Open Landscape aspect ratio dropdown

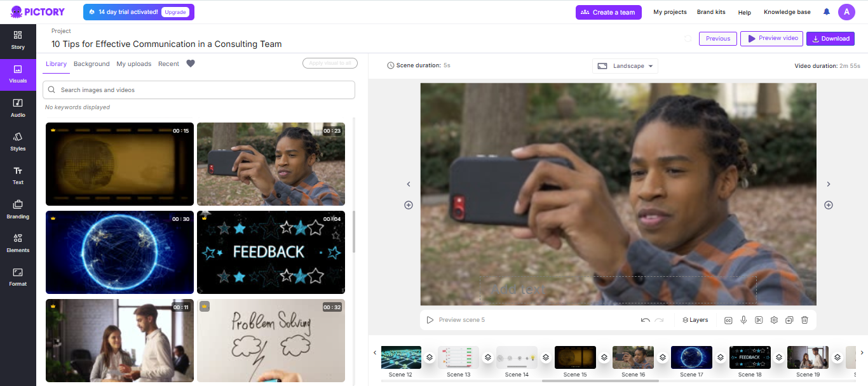(625, 66)
